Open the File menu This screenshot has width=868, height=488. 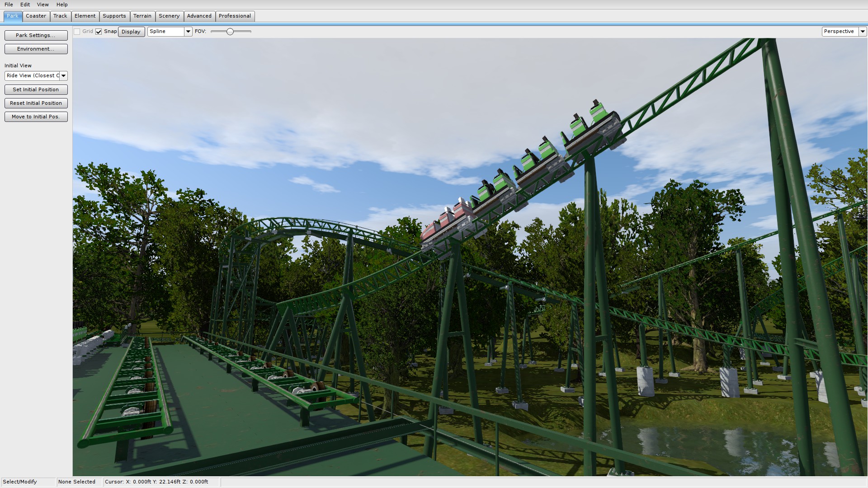tap(9, 5)
